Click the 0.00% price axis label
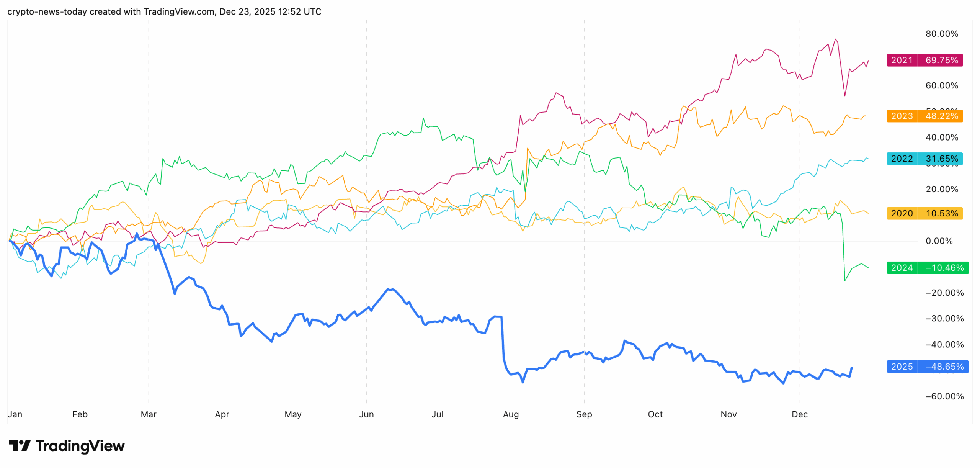Screen dimensions: 980x468 click(x=939, y=241)
